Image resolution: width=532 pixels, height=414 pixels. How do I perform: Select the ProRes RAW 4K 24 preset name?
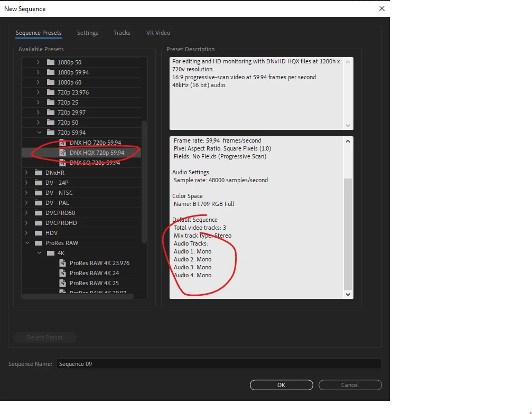coord(95,273)
